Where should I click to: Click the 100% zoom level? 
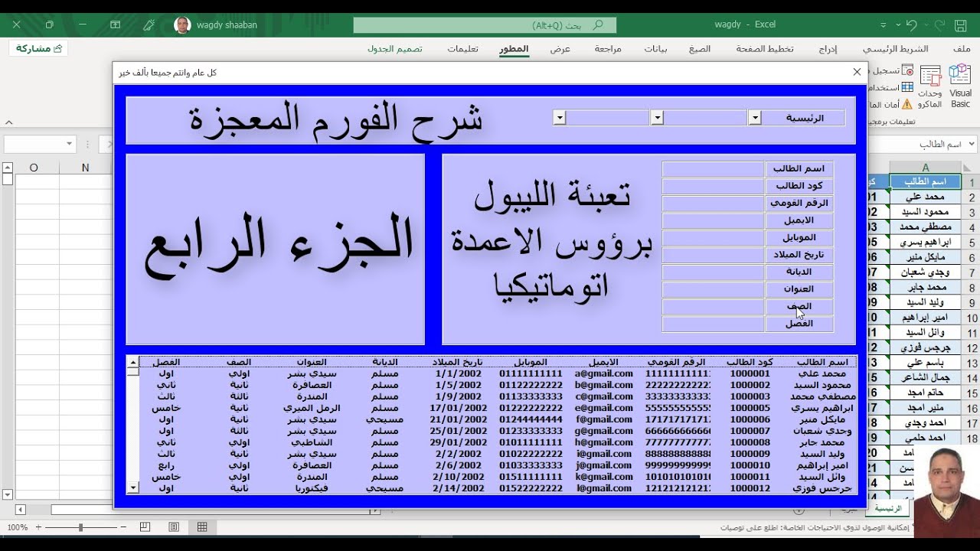click(17, 527)
